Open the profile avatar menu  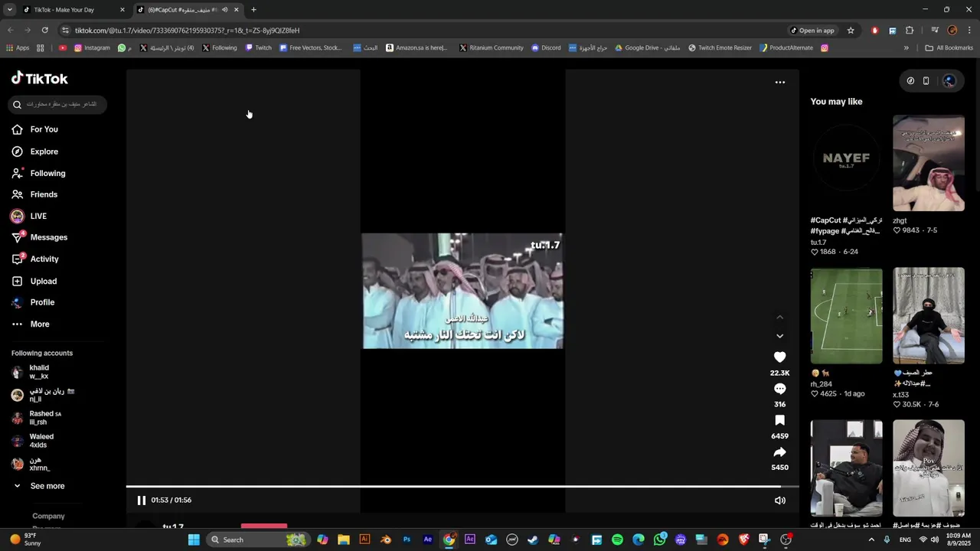point(949,80)
